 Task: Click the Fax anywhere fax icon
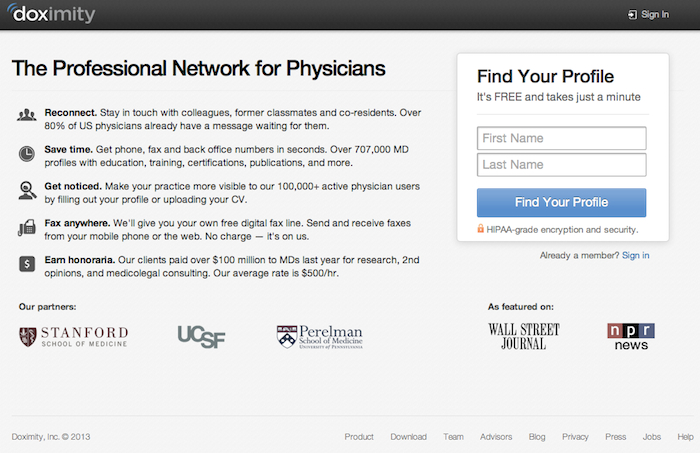pyautogui.click(x=27, y=227)
